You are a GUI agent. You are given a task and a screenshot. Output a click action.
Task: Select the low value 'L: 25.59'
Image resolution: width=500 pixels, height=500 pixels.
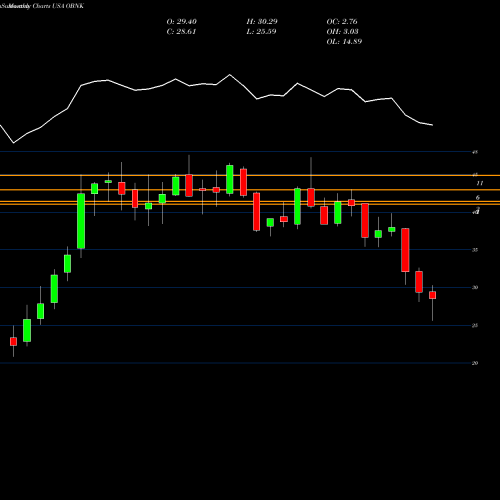(x=262, y=32)
